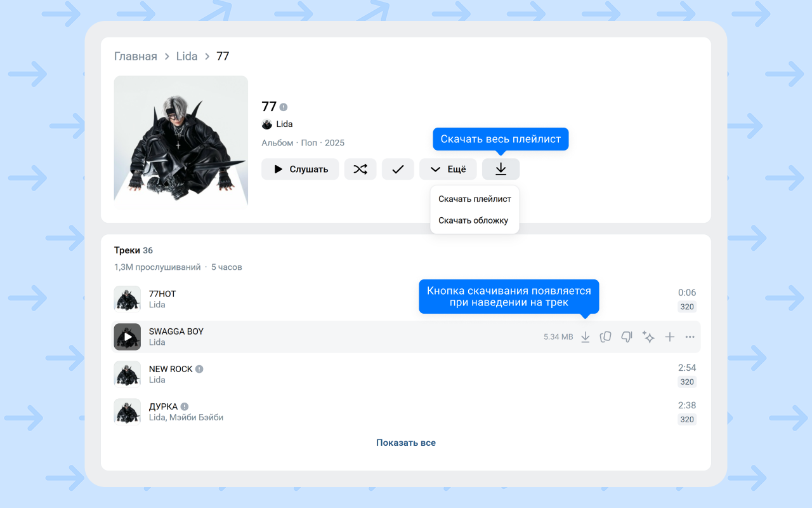
Task: Click the download playlist arrow button
Action: point(501,169)
